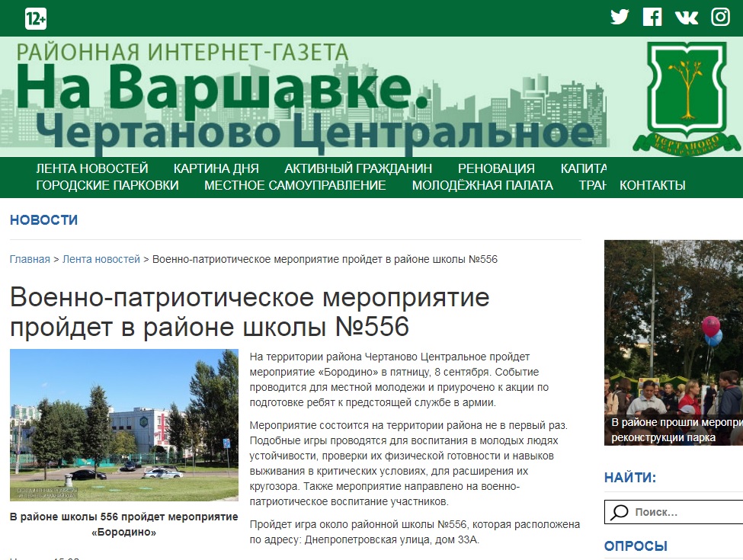The width and height of the screenshot is (743, 560).
Task: Select Картина дня in navigation
Action: [x=216, y=168]
